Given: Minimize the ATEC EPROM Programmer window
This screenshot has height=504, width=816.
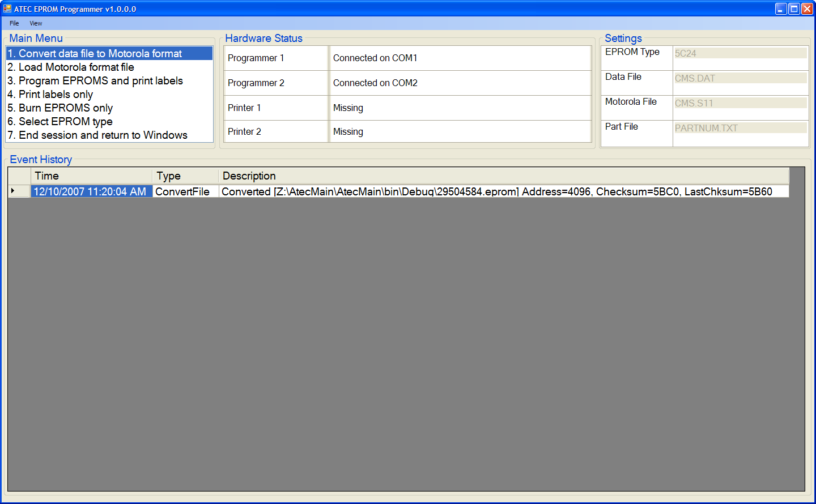Looking at the screenshot, I should 781,8.
